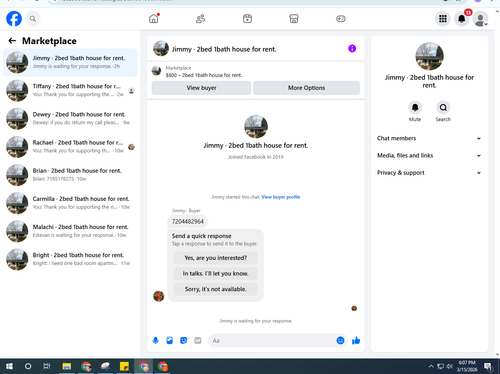Open Task View on the taskbar
Viewport: 500px width, 374px height.
click(47, 367)
